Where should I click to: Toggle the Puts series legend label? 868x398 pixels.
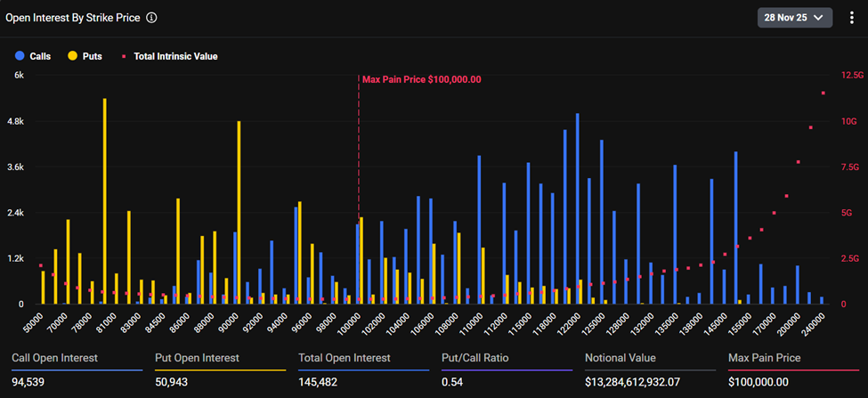[x=92, y=56]
